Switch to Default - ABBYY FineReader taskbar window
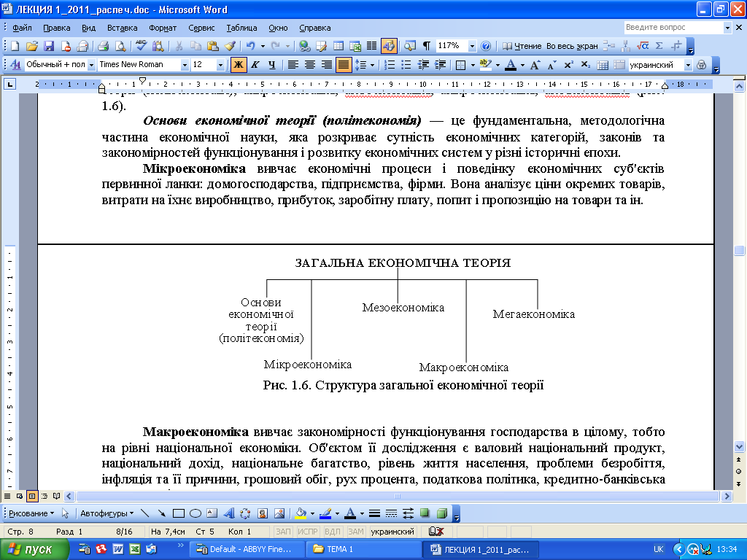The width and height of the screenshot is (747, 560). (247, 549)
